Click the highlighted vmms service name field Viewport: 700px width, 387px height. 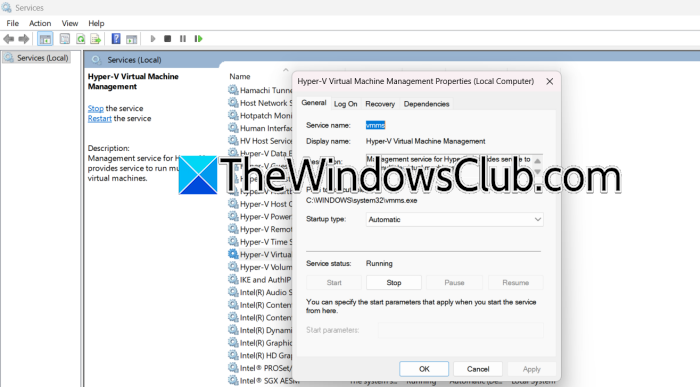(x=375, y=125)
